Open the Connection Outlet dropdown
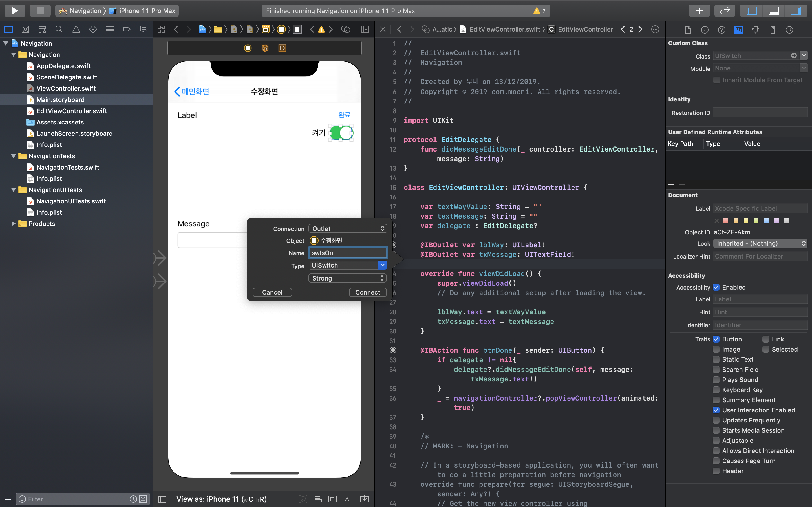Viewport: 812px width, 507px height. coord(348,229)
